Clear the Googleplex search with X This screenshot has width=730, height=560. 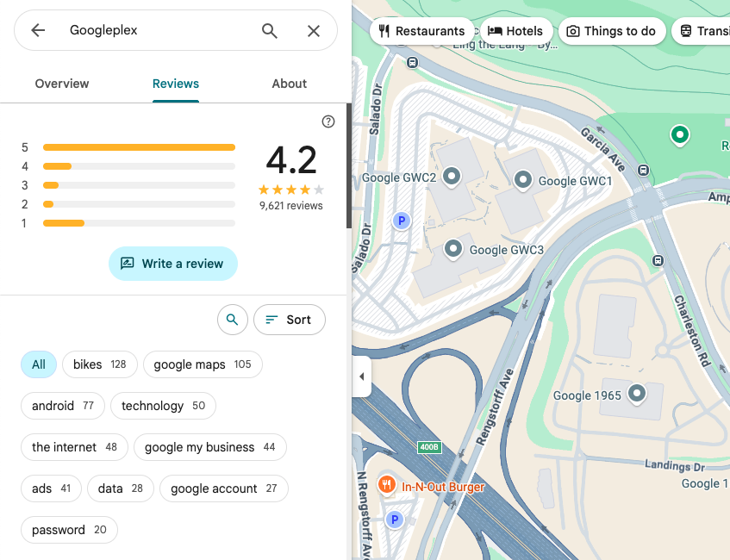tap(314, 31)
